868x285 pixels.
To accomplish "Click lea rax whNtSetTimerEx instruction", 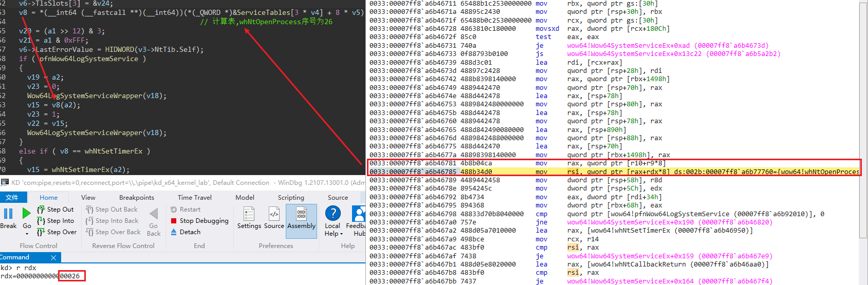I will [561, 231].
